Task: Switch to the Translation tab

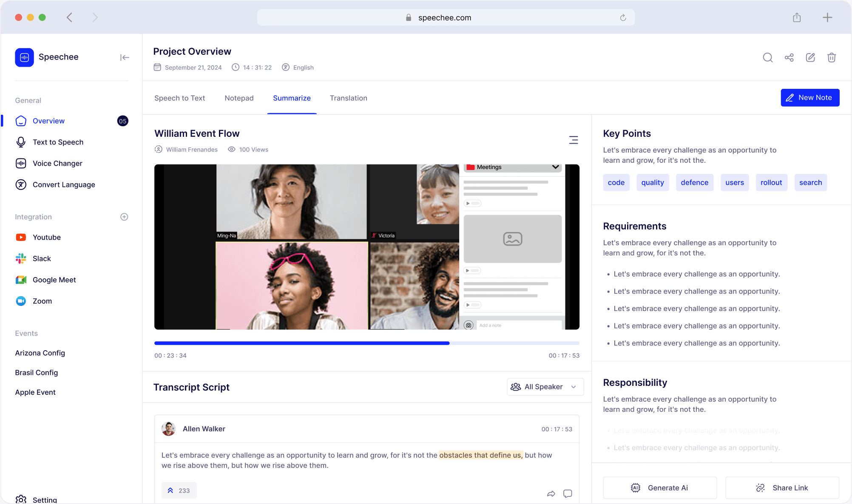Action: [348, 98]
